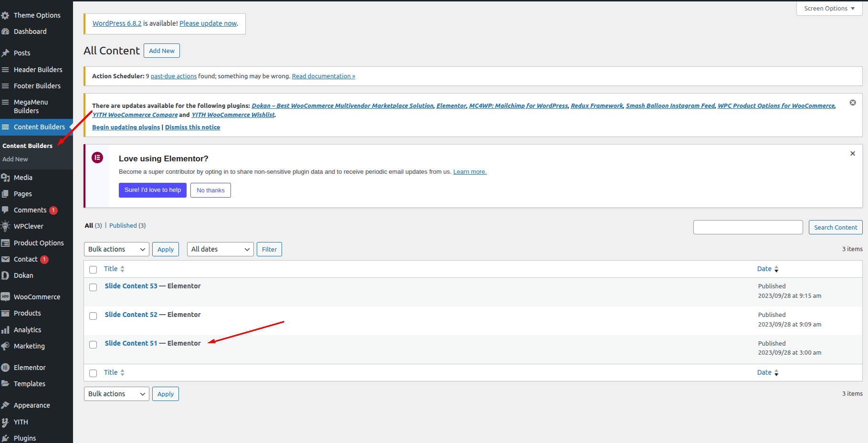The image size is (868, 443).
Task: Click the Dokan logo icon
Action: click(5, 275)
